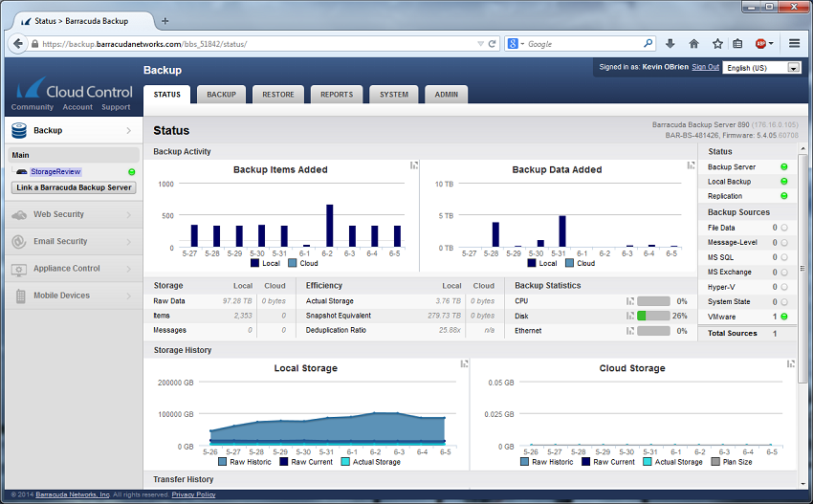
Task: Expand the Backup sidebar chevron
Action: coord(128,131)
